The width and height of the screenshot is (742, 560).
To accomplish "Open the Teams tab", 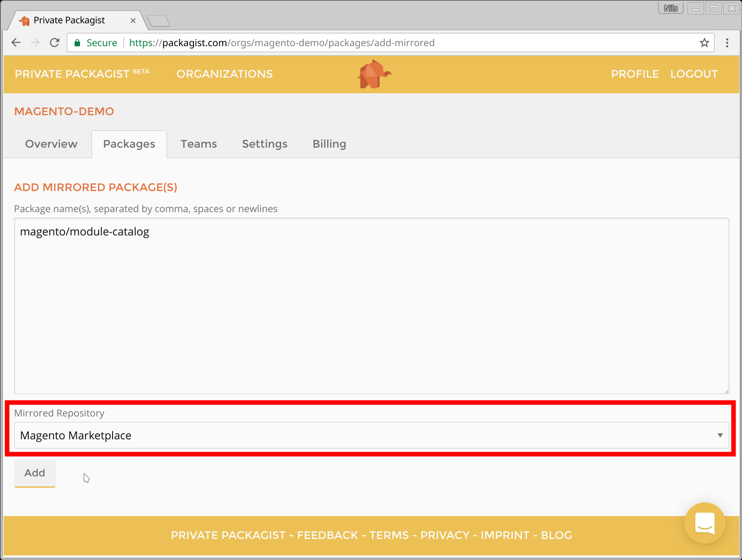I will point(199,144).
